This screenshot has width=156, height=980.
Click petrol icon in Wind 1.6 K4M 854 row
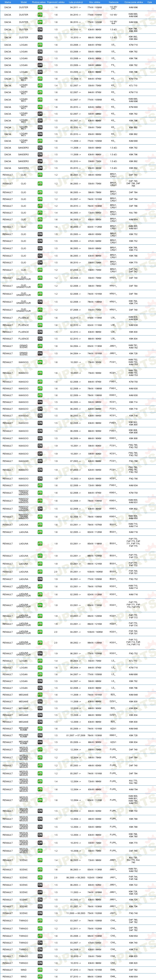click(x=40, y=977)
